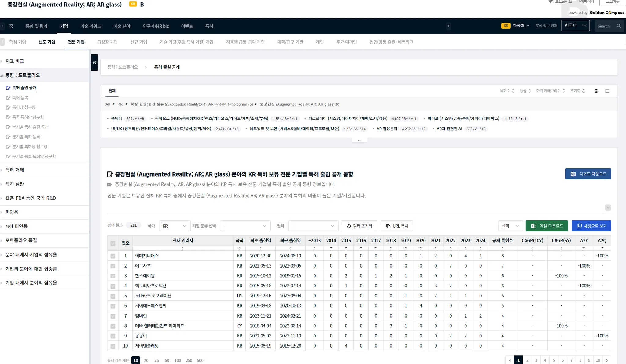Screen dimensions: 626x364
Task: Switch to 급성장 기업 sub-tab
Action: [107, 42]
